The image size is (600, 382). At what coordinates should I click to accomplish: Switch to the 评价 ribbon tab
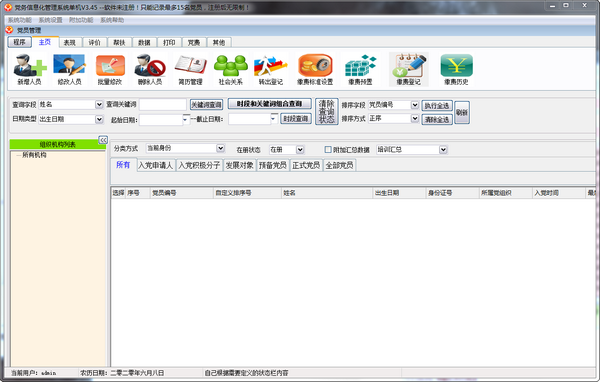tap(95, 42)
